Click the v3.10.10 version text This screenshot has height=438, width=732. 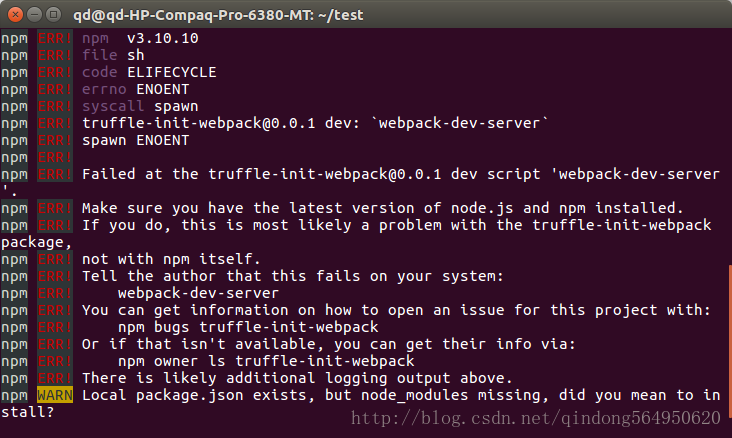click(162, 38)
